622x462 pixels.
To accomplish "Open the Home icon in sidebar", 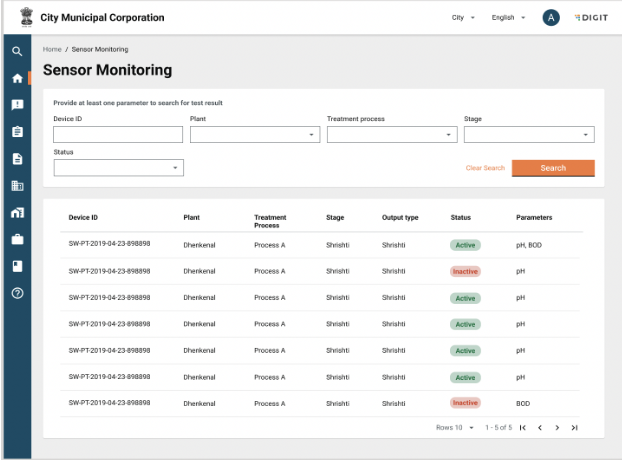I will [x=17, y=78].
